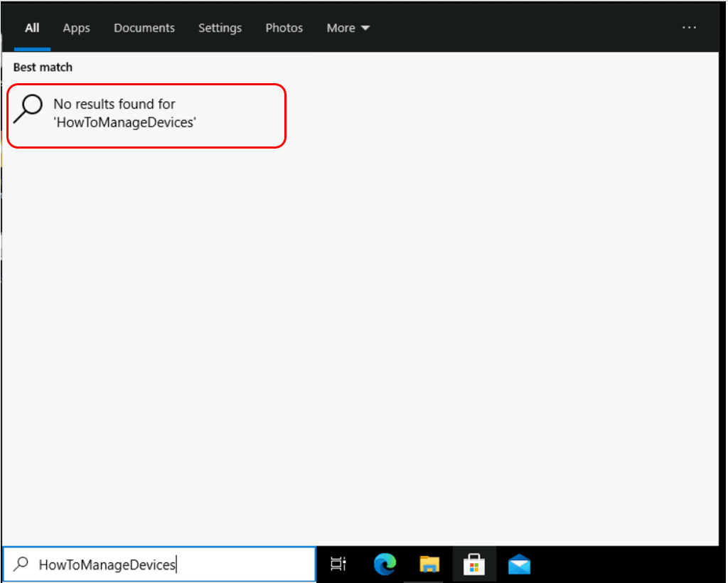Image resolution: width=728 pixels, height=583 pixels.
Task: Select the 'No results found' result entry
Action: click(x=146, y=114)
